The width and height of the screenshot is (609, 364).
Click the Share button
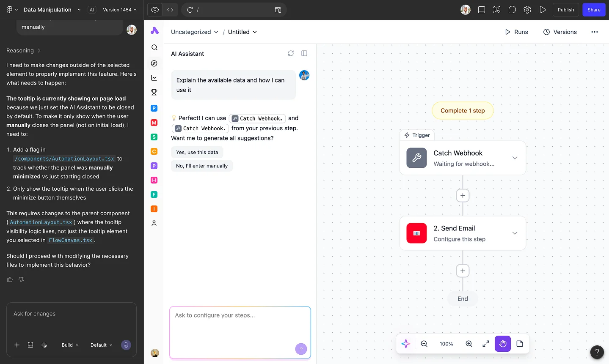(594, 10)
